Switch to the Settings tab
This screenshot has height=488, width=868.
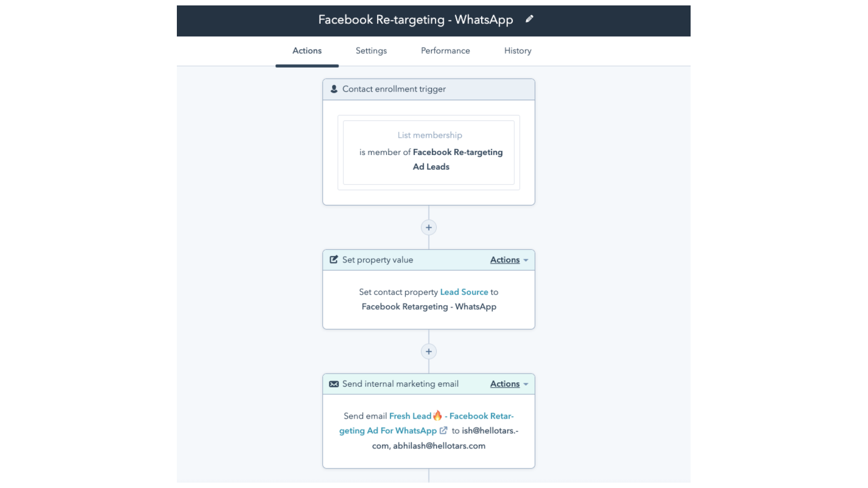(x=371, y=50)
